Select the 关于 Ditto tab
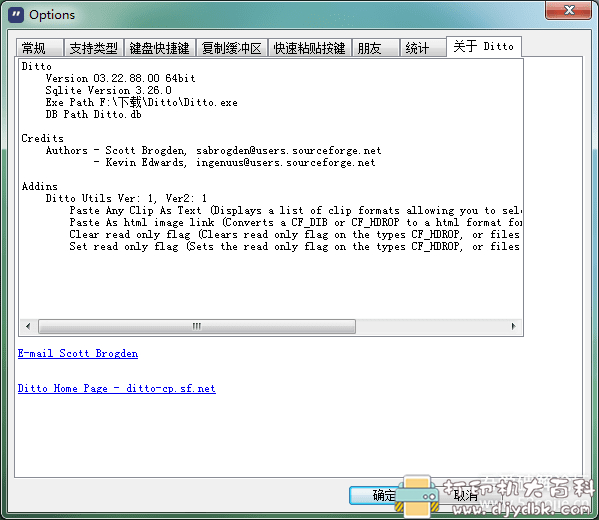The width and height of the screenshot is (599, 520). [484, 47]
